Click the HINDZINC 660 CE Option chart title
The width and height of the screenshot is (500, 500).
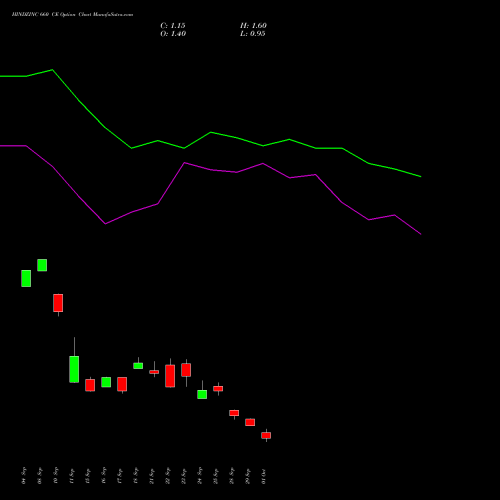pyautogui.click(x=72, y=15)
